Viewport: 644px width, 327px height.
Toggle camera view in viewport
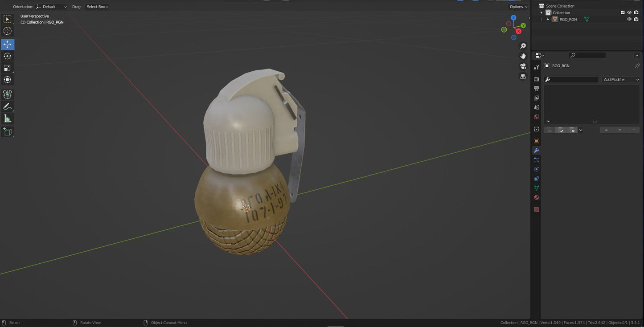click(523, 66)
